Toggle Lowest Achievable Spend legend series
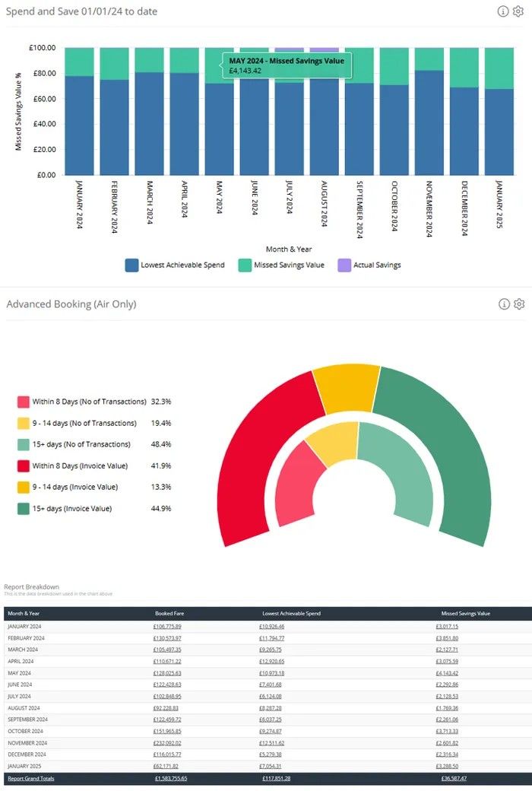532x791 pixels. pos(174,265)
